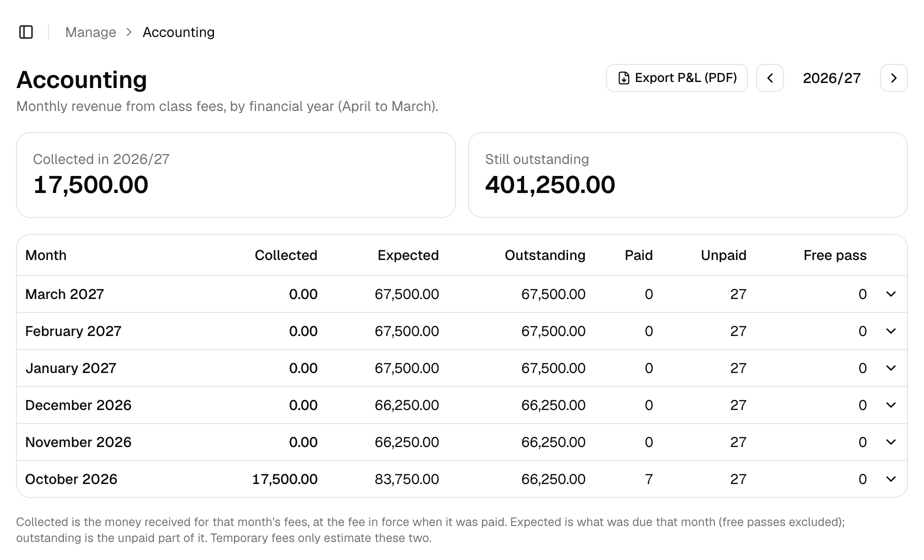
Task: Click the Collected column header
Action: coord(286,255)
